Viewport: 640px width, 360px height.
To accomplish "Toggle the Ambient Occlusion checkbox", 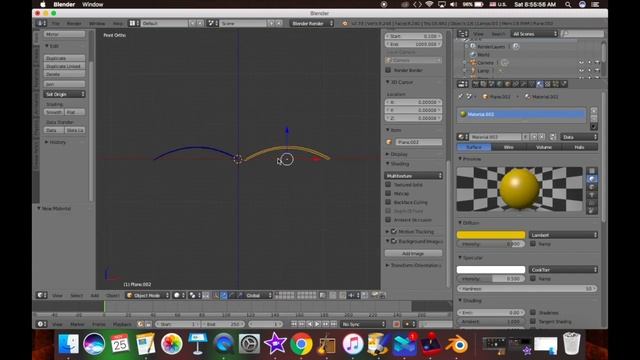I will click(388, 220).
